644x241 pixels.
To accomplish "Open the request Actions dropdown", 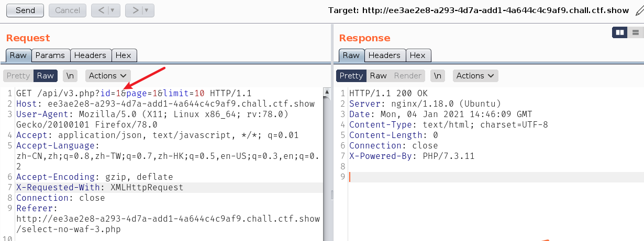I will [x=108, y=76].
